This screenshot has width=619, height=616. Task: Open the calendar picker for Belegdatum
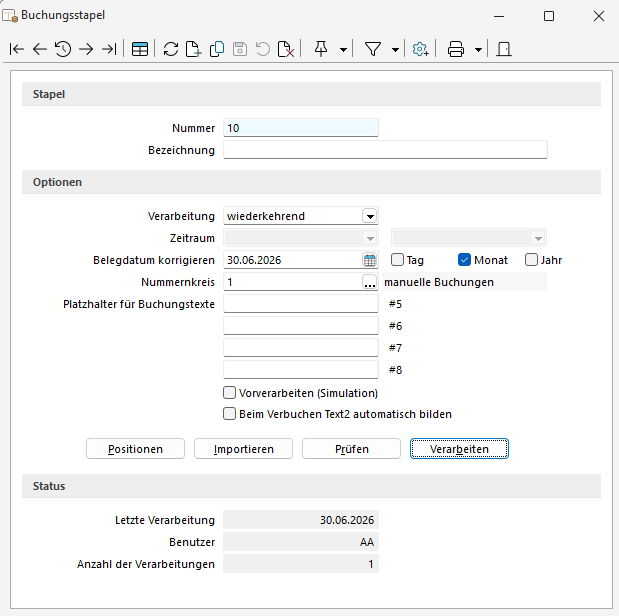(x=370, y=260)
